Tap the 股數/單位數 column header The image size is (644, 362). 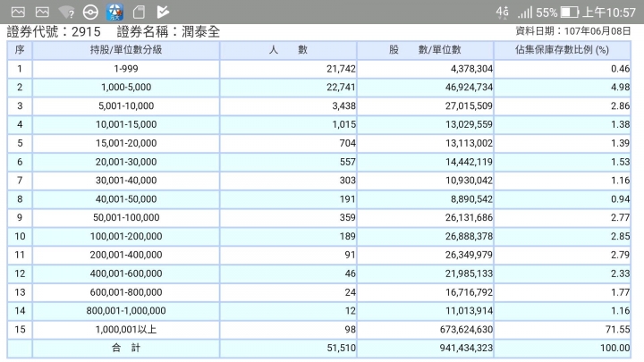point(426,50)
